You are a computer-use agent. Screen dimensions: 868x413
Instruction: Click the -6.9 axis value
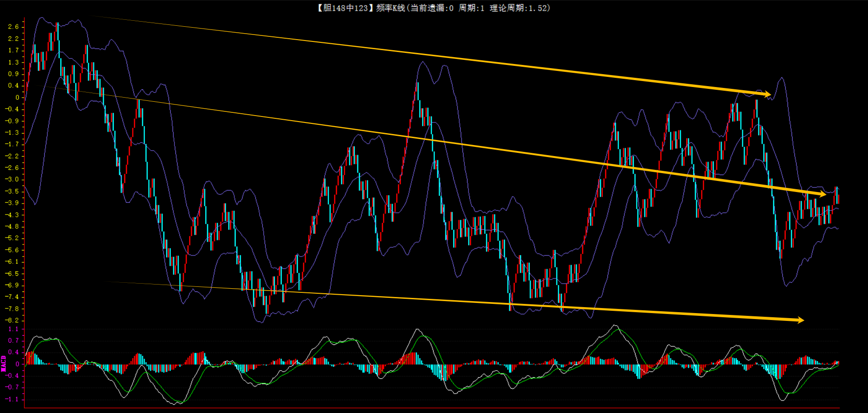[x=12, y=285]
